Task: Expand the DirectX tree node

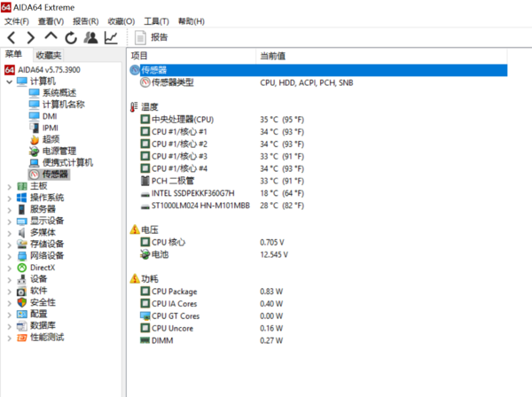Action: pyautogui.click(x=9, y=269)
